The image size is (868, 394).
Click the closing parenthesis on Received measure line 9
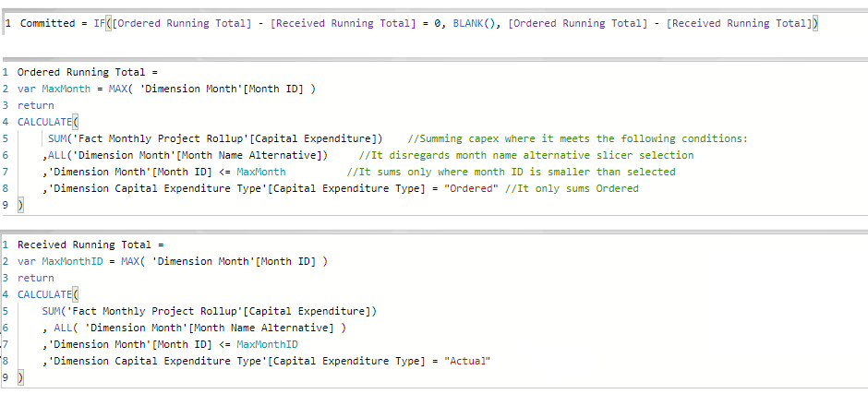tap(20, 377)
